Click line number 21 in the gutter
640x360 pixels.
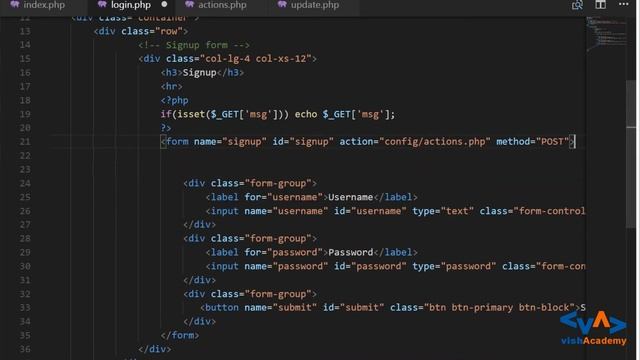tap(25, 142)
